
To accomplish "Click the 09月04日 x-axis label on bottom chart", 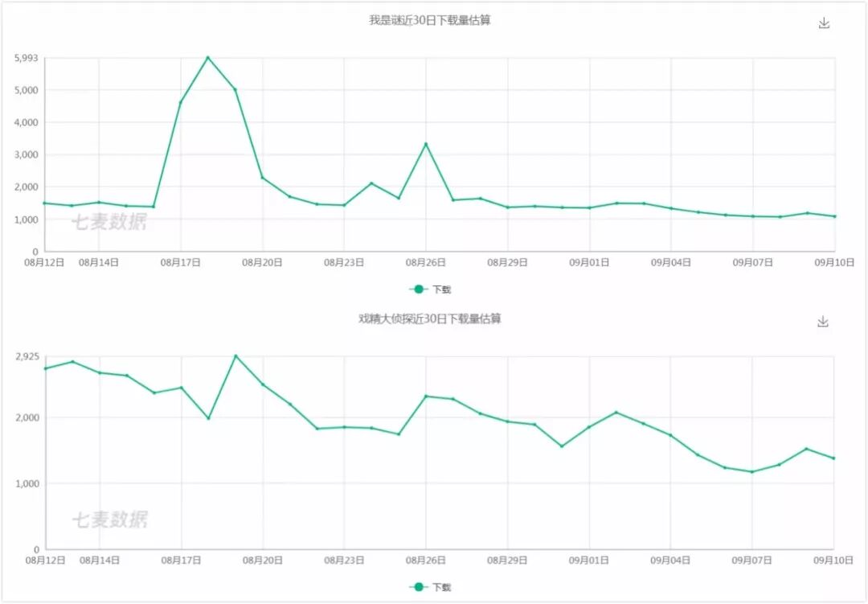I will tap(670, 560).
